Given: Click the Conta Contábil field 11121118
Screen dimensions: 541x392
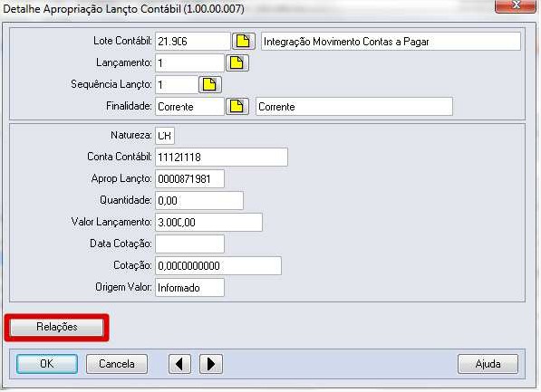Looking at the screenshot, I should coord(221,158).
